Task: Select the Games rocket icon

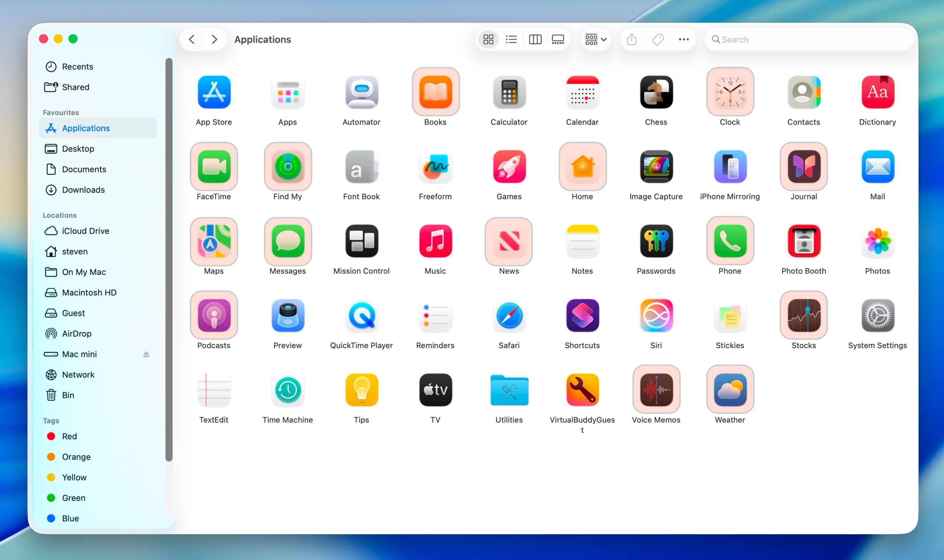Action: [x=509, y=166]
